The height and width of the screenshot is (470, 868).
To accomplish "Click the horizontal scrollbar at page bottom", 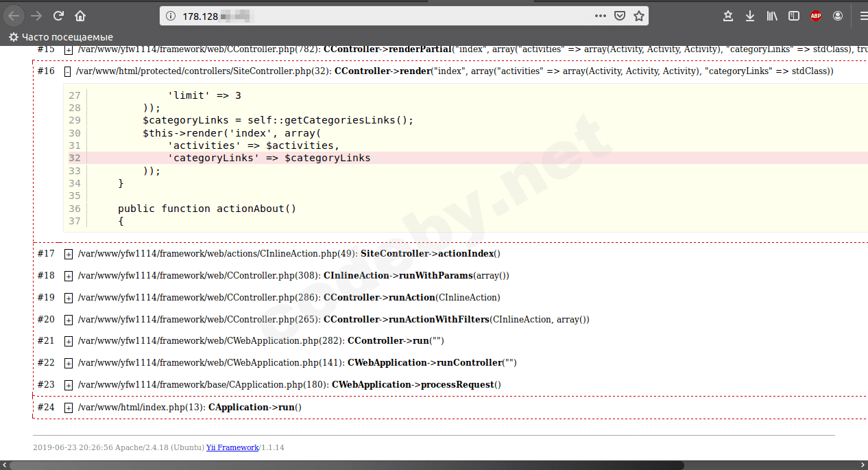I will 346,465.
